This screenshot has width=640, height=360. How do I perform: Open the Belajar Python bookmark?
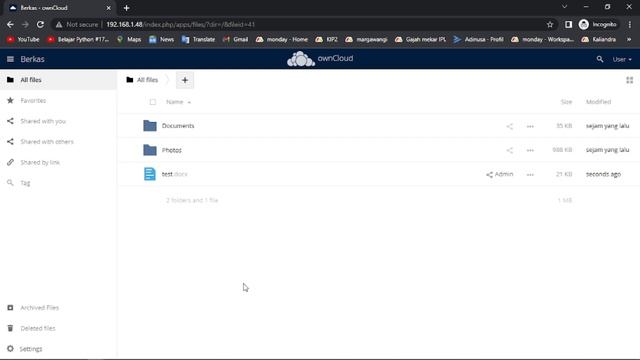pyautogui.click(x=78, y=39)
